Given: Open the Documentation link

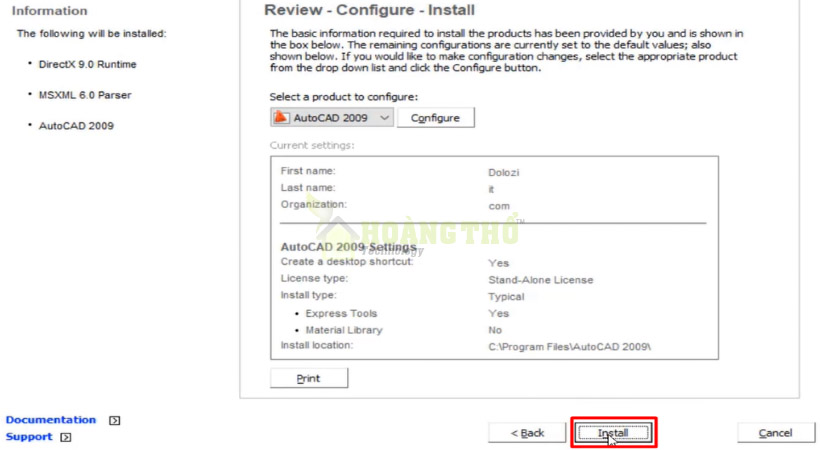Looking at the screenshot, I should (51, 420).
